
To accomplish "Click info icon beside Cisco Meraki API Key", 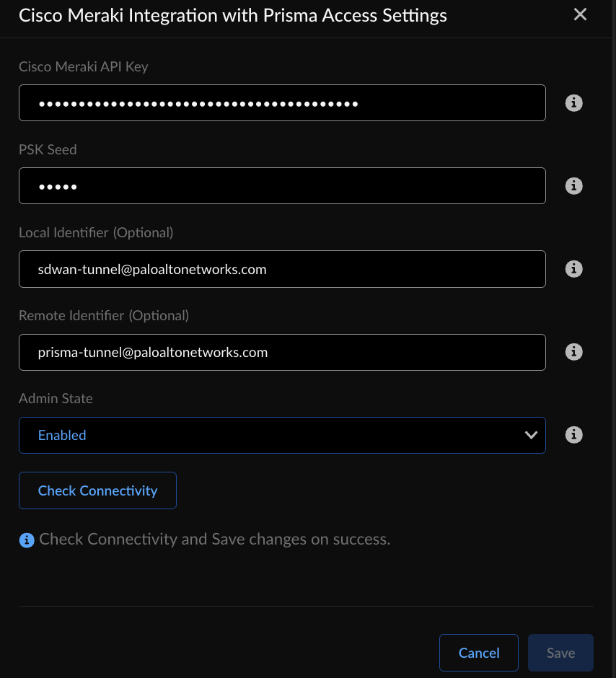I will pos(573,103).
